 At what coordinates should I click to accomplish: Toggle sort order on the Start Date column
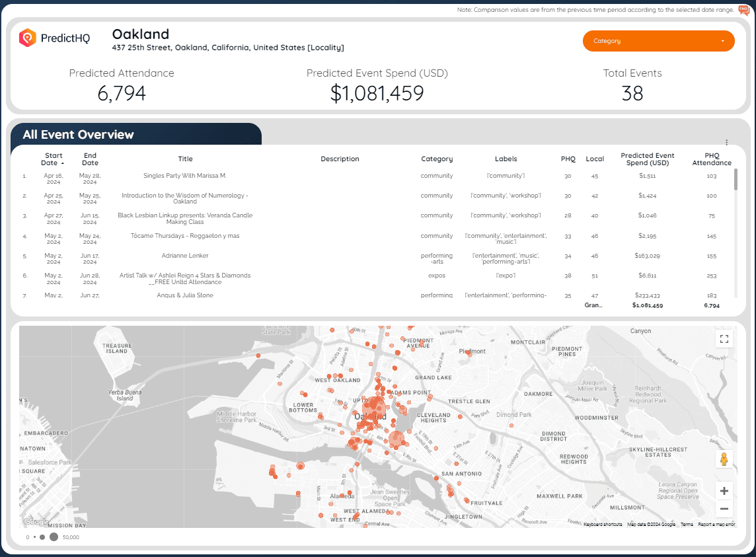[x=53, y=159]
